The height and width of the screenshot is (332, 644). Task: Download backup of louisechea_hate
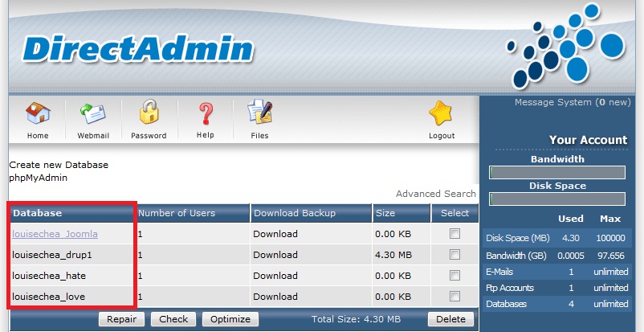tap(275, 275)
